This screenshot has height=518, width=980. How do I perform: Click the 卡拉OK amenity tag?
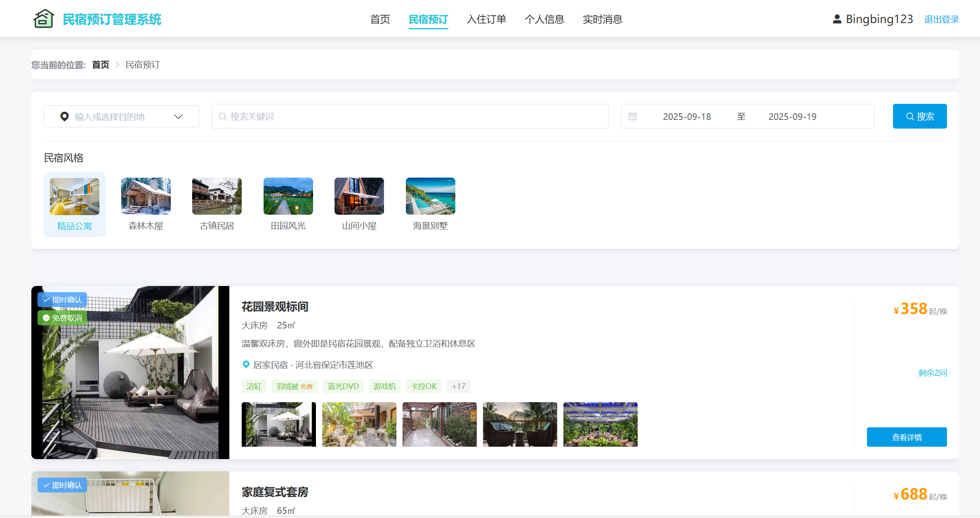coord(424,386)
